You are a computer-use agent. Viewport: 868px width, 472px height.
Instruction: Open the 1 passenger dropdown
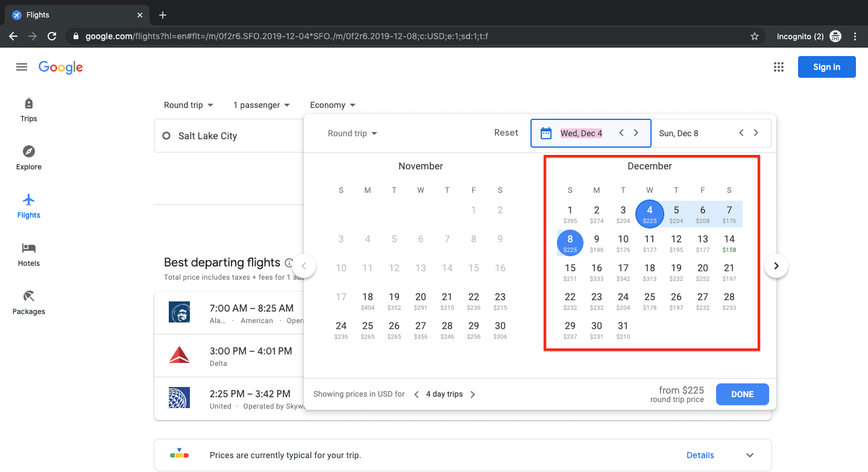[x=262, y=105]
